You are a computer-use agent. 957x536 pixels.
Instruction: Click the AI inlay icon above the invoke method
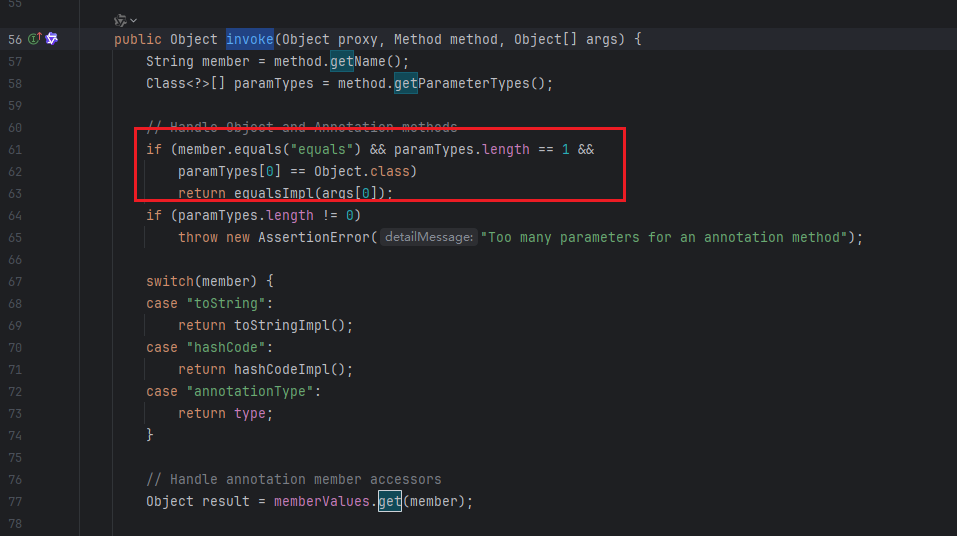tap(120, 20)
